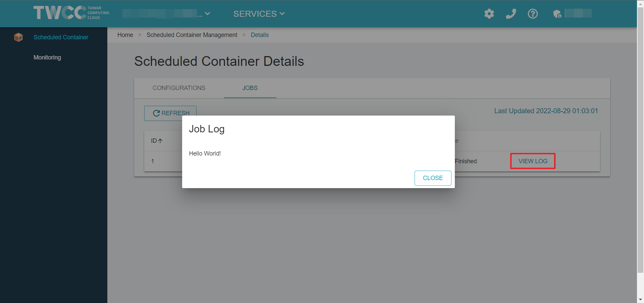Click the phone contact icon
644x303 pixels.
(x=511, y=14)
